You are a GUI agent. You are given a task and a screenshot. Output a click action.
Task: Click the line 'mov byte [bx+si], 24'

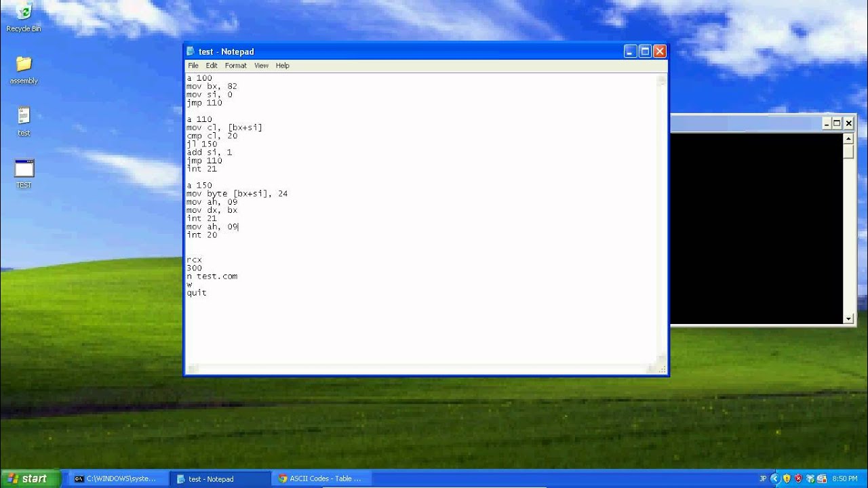(x=237, y=194)
